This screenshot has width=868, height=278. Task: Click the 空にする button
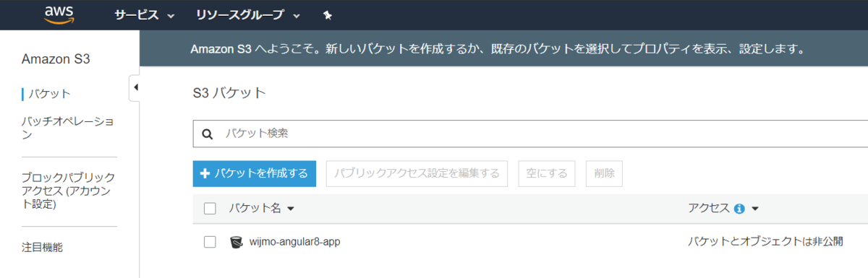click(x=546, y=173)
